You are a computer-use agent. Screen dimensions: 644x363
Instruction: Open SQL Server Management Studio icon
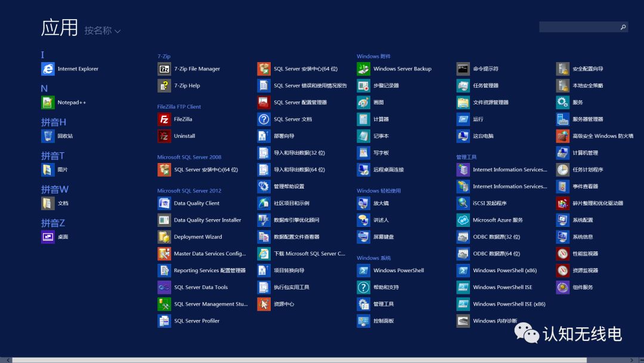[164, 304]
